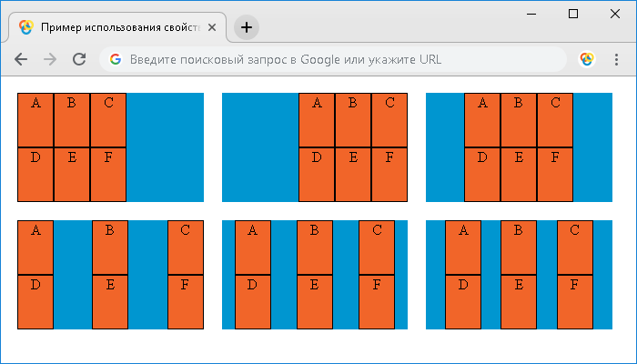Focus the Google search URL field
Viewport: 637px width, 364px height.
tap(333, 59)
